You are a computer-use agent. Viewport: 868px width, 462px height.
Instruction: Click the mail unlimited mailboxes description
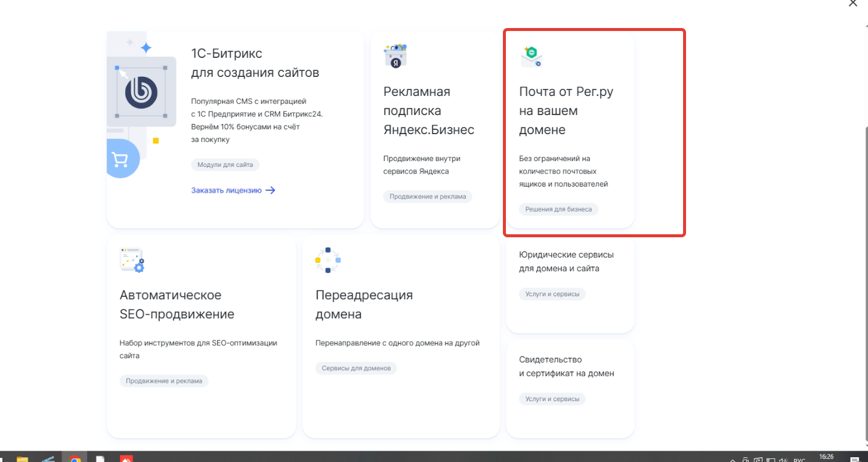[563, 171]
